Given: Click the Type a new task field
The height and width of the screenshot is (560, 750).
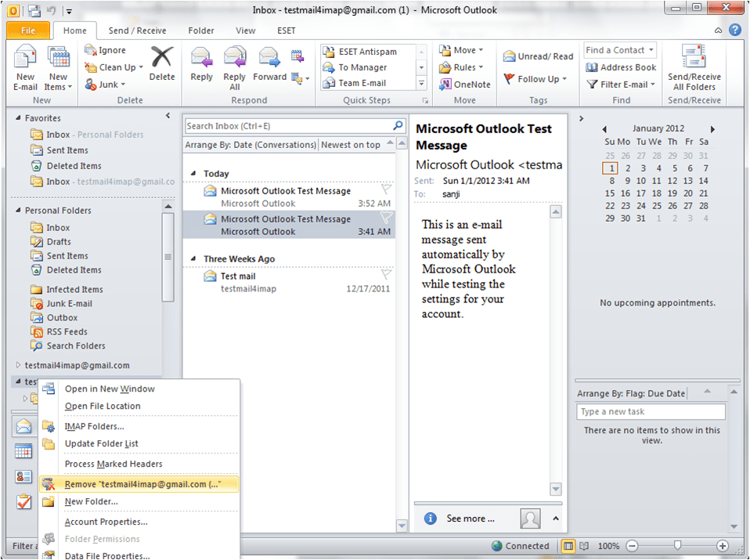Looking at the screenshot, I should [651, 412].
